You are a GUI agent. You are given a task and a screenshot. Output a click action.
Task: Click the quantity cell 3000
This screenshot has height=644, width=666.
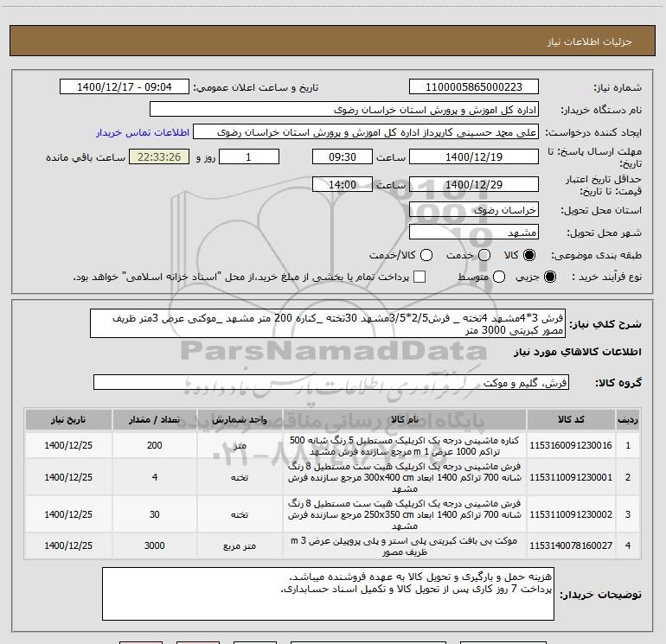[155, 545]
